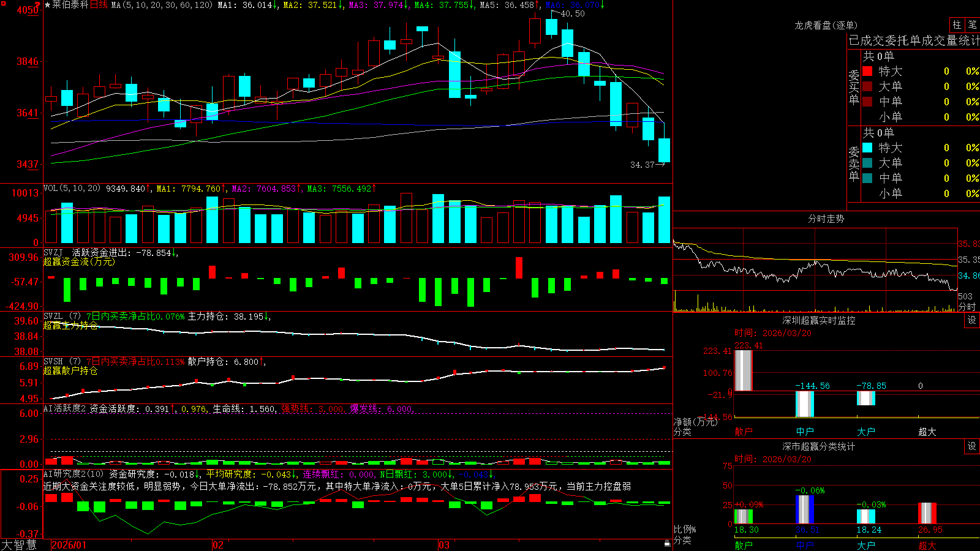Click the lock icon at the chart's bottom-right

667,544
